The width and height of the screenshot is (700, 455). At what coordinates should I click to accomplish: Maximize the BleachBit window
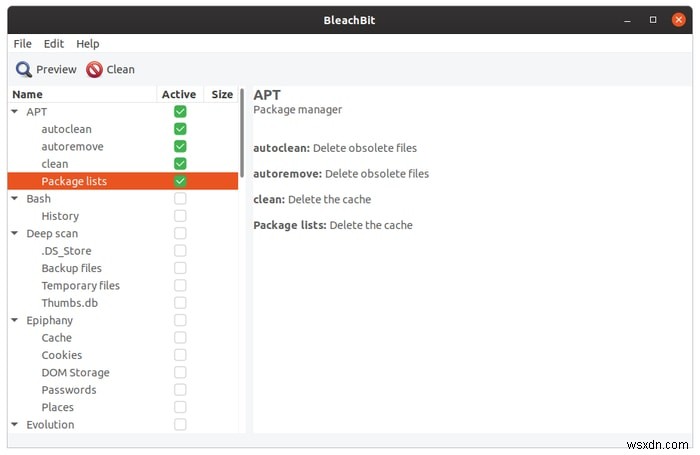pyautogui.click(x=652, y=19)
